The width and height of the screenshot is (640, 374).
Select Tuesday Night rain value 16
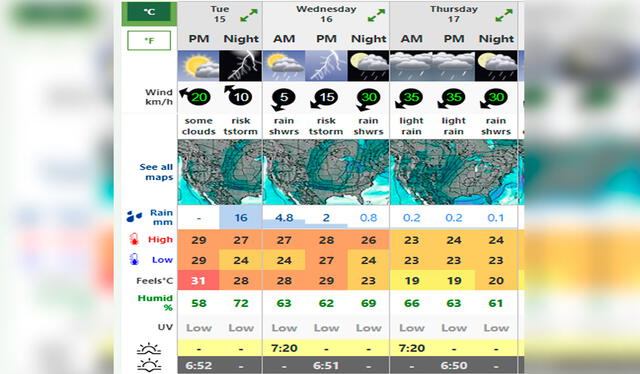point(241,218)
